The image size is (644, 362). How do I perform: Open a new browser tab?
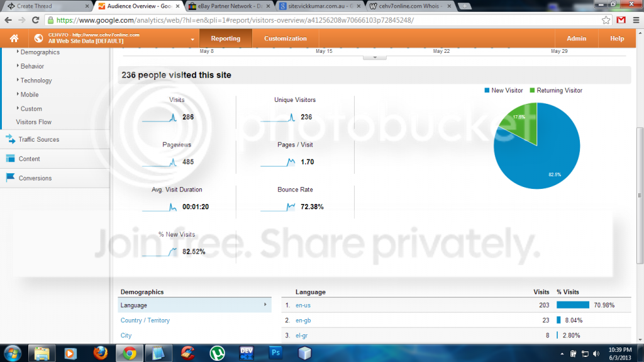[x=464, y=6]
